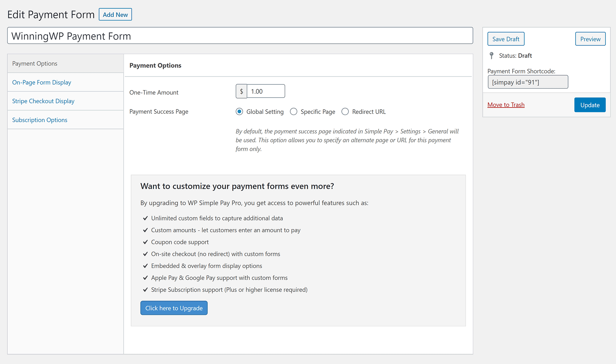The image size is (616, 364).
Task: Open the Subscription Options tab
Action: 39,119
